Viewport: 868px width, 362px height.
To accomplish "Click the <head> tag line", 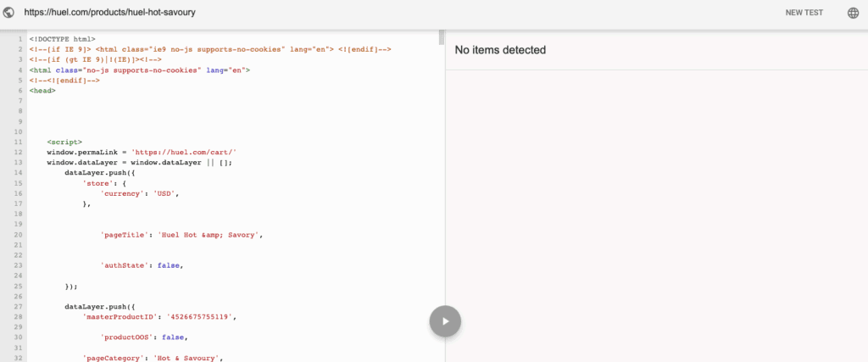I will point(42,90).
